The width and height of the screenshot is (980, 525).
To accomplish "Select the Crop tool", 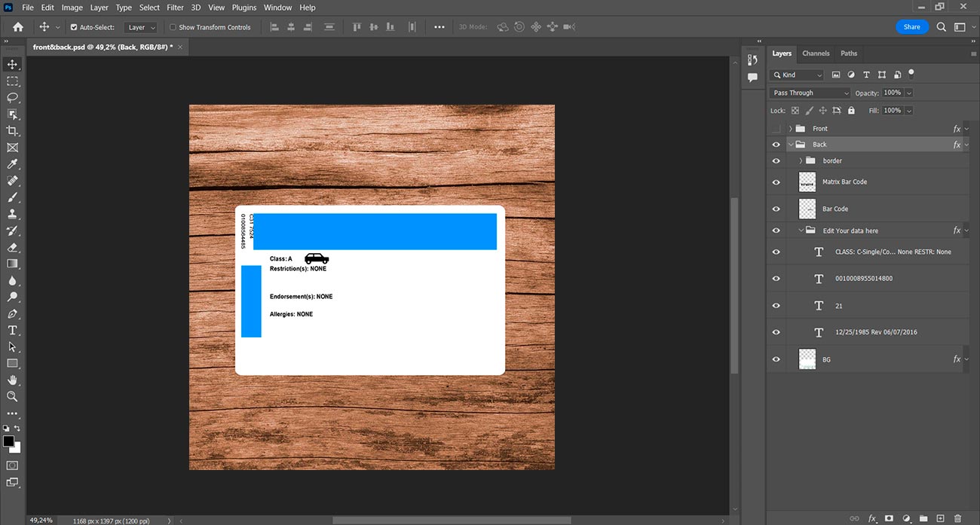I will tap(12, 130).
